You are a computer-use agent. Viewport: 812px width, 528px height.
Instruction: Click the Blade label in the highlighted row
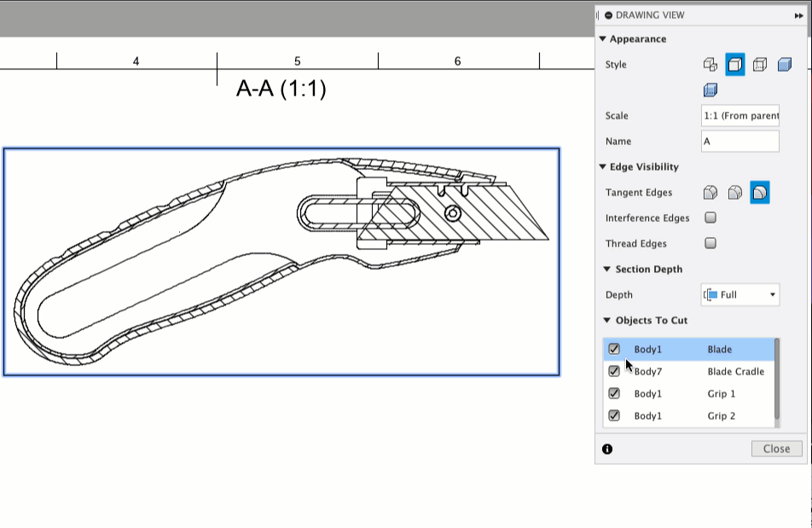coord(720,350)
